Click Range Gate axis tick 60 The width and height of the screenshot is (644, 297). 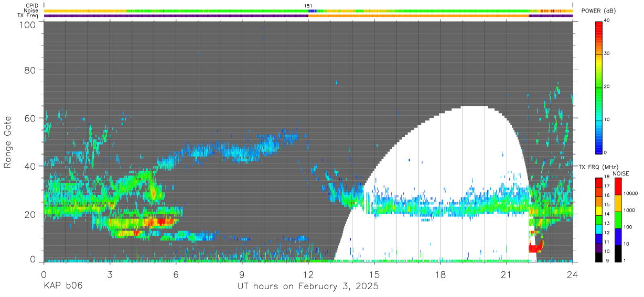coord(29,118)
